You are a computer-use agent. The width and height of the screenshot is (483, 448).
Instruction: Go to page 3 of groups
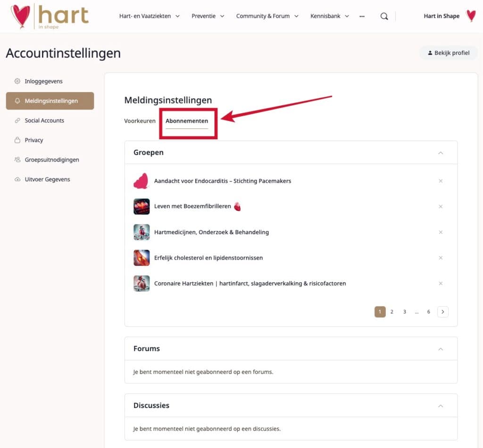404,312
